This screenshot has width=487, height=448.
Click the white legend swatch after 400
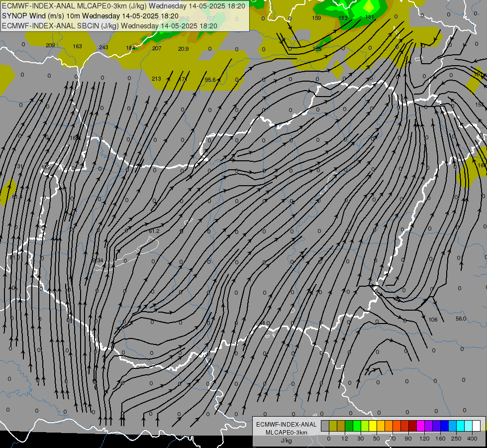click(477, 426)
